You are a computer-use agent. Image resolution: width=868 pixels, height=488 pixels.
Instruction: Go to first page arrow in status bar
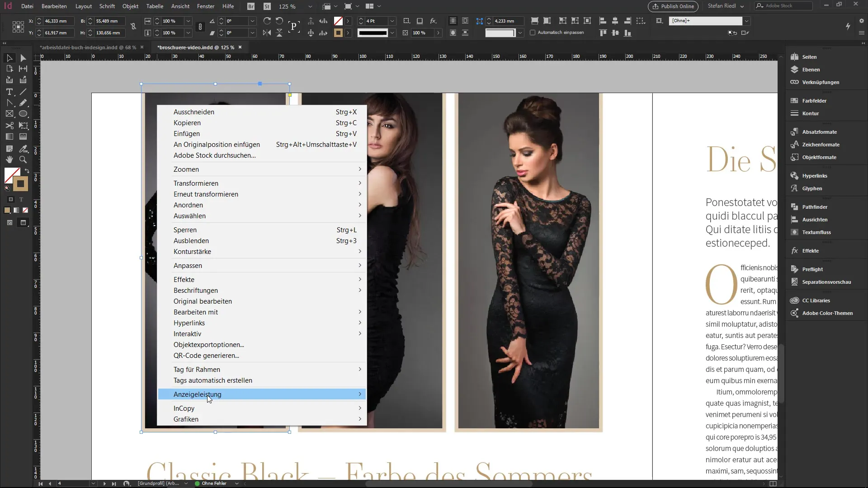pos(40,483)
